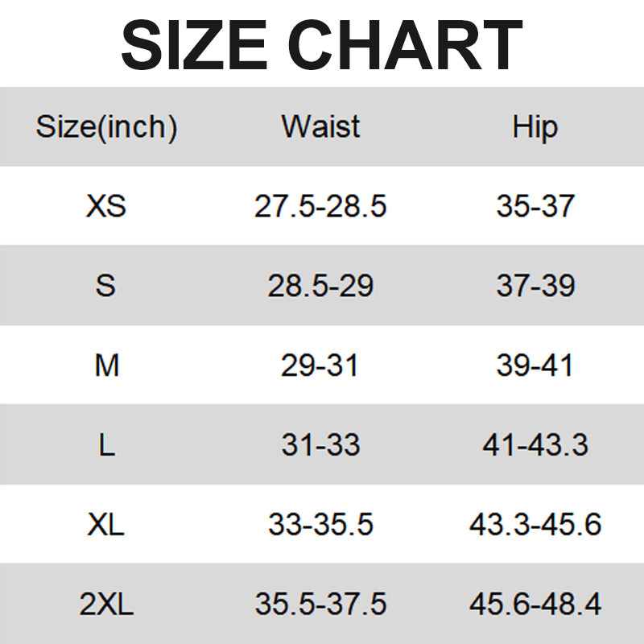The height and width of the screenshot is (644, 644).
Task: Click waist value 31-33
Action: (320, 445)
